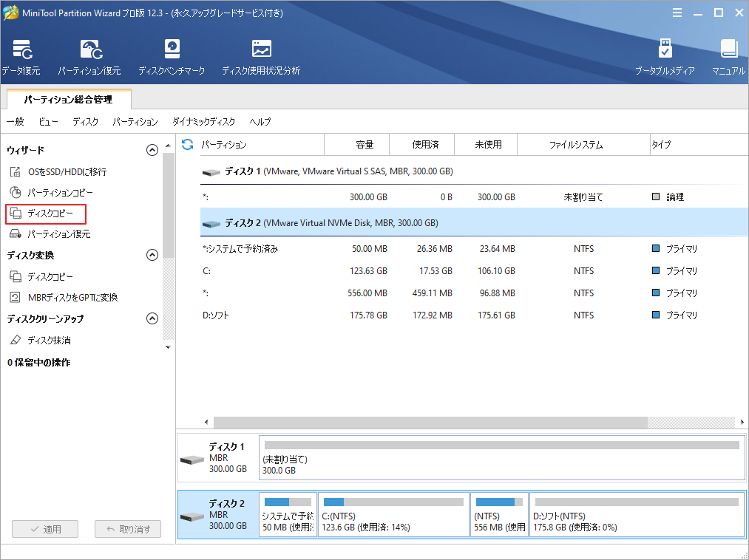Image resolution: width=749 pixels, height=560 pixels.
Task: Open ディスク使用状況分析
Action: [261, 55]
